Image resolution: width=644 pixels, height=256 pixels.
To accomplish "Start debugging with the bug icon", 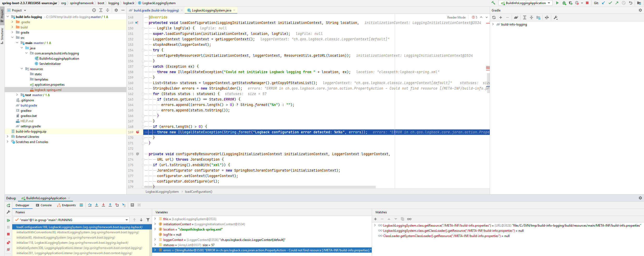I will click(564, 3).
